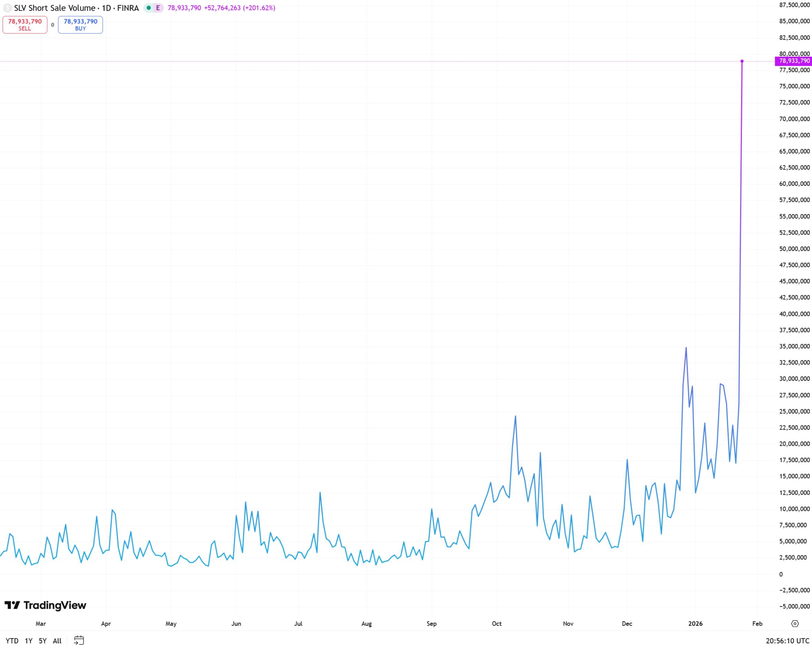Image resolution: width=812 pixels, height=648 pixels.
Task: Click the 2026 label on time axis
Action: click(695, 624)
